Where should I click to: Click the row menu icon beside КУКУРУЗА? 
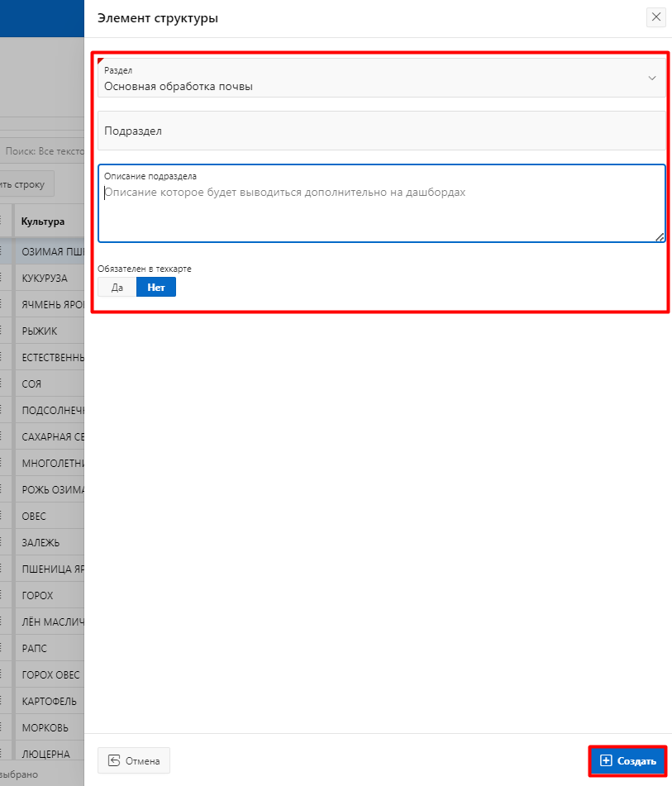[x=2, y=278]
